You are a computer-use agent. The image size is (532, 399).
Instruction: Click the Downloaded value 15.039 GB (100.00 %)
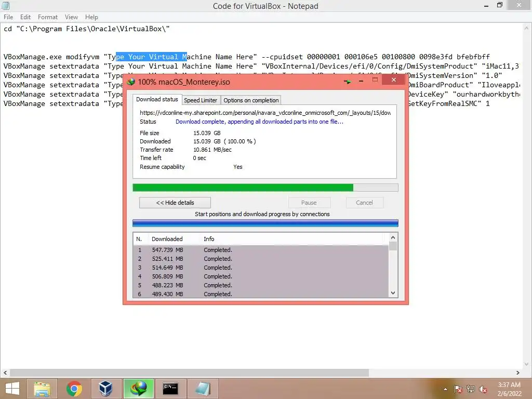[x=224, y=141]
